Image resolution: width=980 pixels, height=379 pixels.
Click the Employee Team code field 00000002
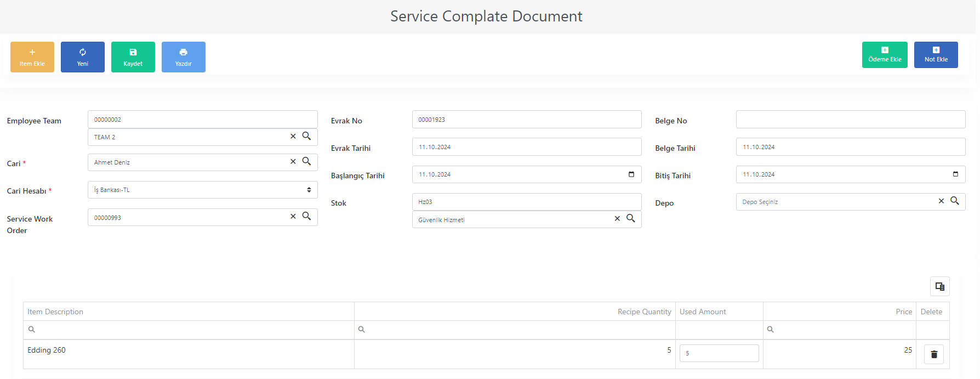[203, 120]
